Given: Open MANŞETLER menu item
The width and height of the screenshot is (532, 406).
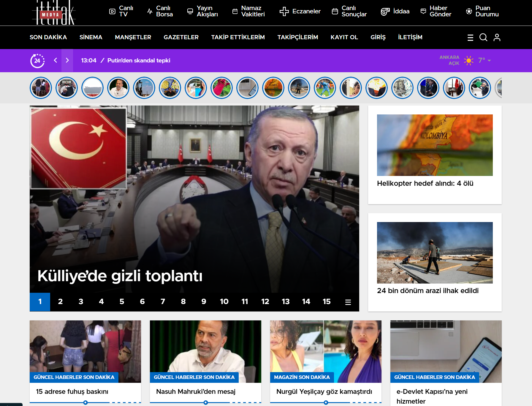Looking at the screenshot, I should tap(133, 37).
